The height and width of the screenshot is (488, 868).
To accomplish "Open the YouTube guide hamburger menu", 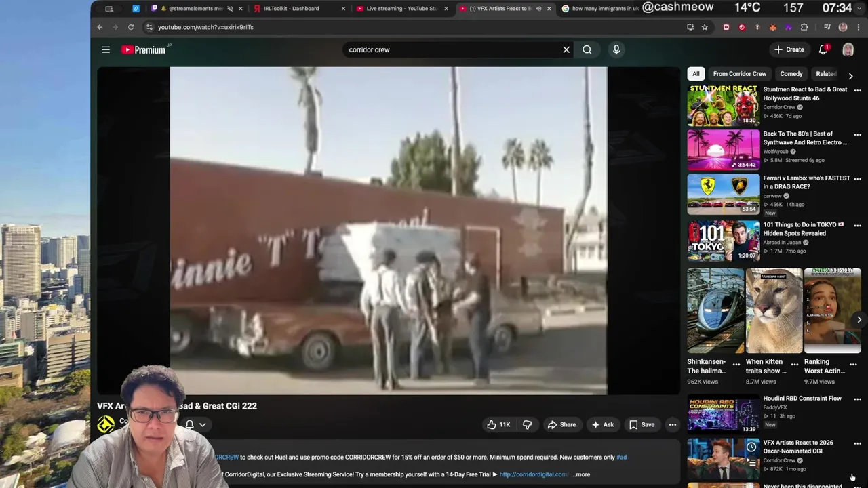I will point(106,49).
